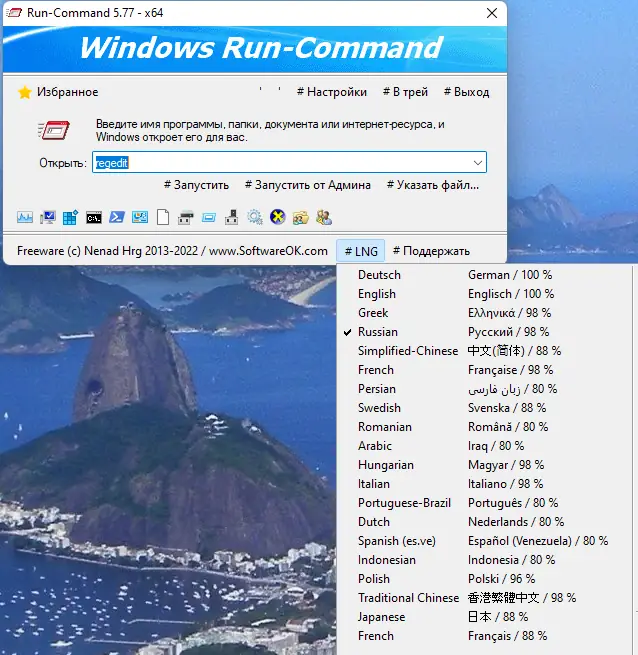Click # Запустить to run command
Viewport: 638px width, 655px height.
pos(196,185)
